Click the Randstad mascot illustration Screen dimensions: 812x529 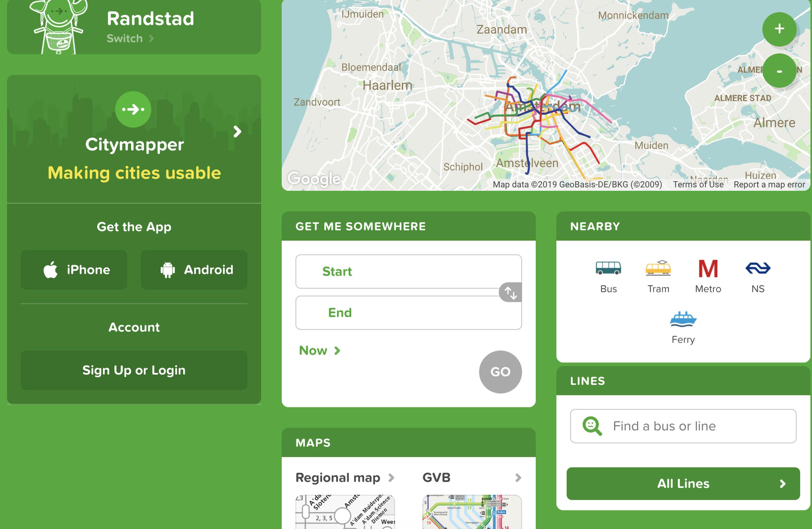tap(59, 27)
